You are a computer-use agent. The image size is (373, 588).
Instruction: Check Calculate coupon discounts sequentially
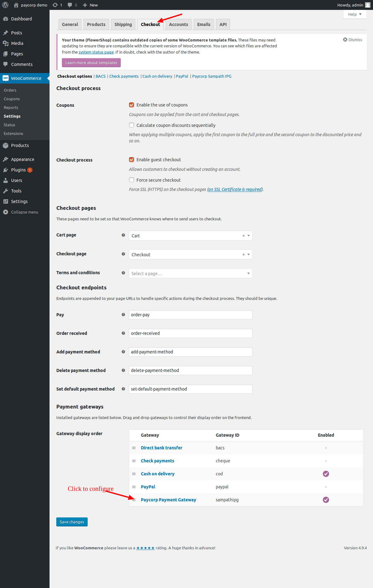[x=132, y=125]
